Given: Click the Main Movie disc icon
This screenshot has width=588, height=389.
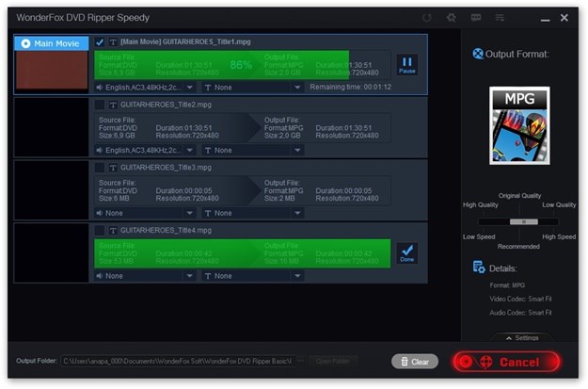Looking at the screenshot, I should point(25,43).
